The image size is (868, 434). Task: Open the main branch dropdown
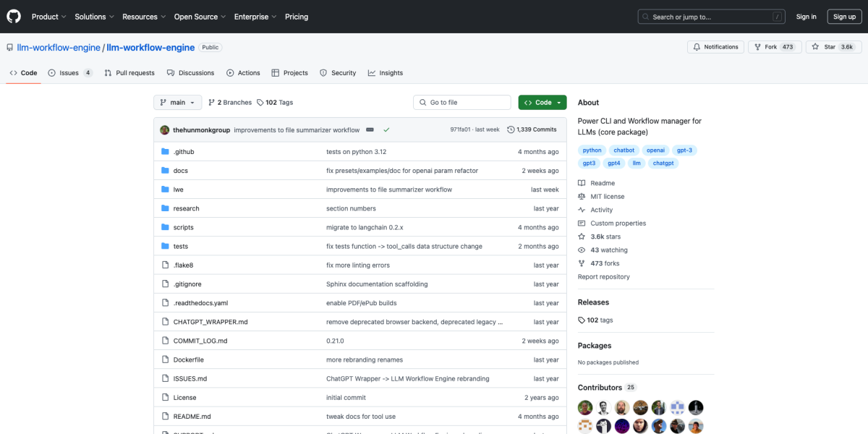177,102
